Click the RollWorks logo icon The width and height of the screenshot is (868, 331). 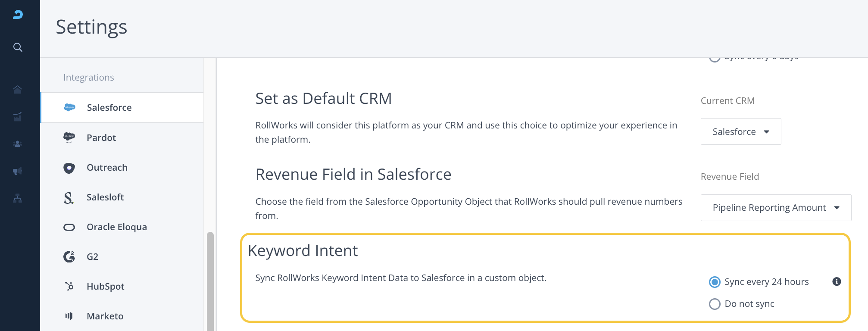click(18, 15)
